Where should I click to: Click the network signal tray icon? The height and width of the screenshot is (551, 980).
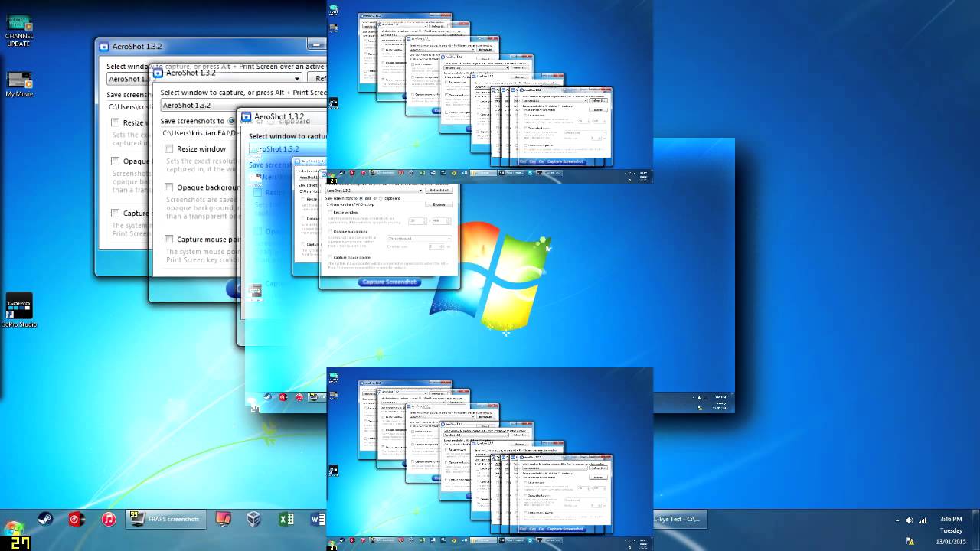click(923, 520)
